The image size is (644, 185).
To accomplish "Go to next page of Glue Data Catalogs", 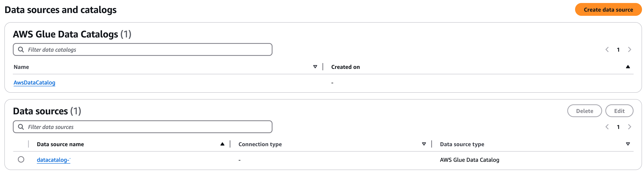I will pyautogui.click(x=630, y=50).
